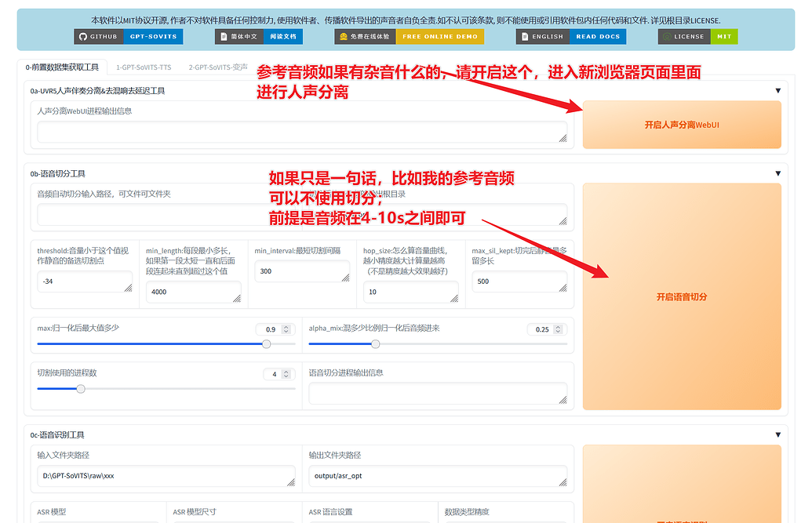Viewport: 812px width, 523px height.
Task: Click the threshold field showing -34
Action: pyautogui.click(x=84, y=281)
